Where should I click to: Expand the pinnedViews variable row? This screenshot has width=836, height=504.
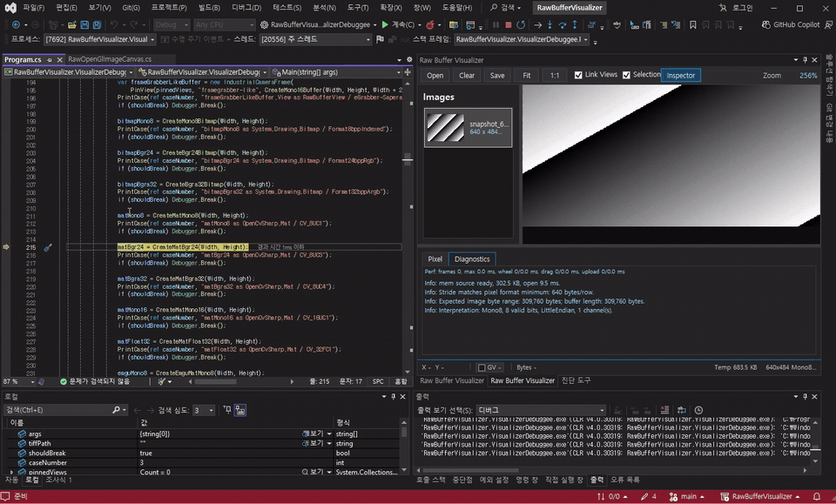(11, 472)
